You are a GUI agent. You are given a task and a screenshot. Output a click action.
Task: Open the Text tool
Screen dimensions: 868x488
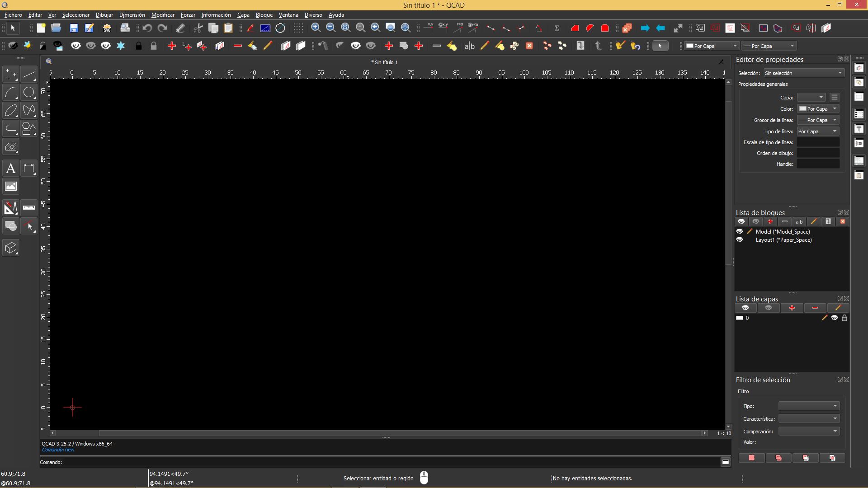click(11, 169)
